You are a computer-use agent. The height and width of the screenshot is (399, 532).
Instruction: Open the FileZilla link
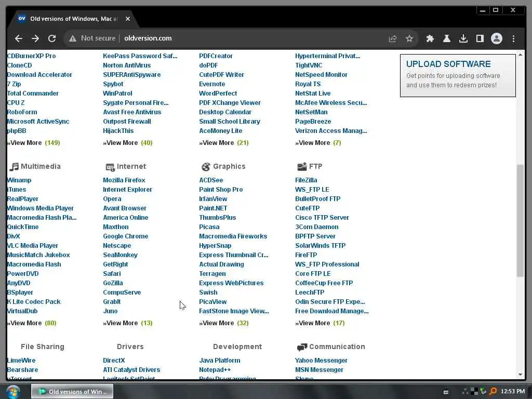306,180
